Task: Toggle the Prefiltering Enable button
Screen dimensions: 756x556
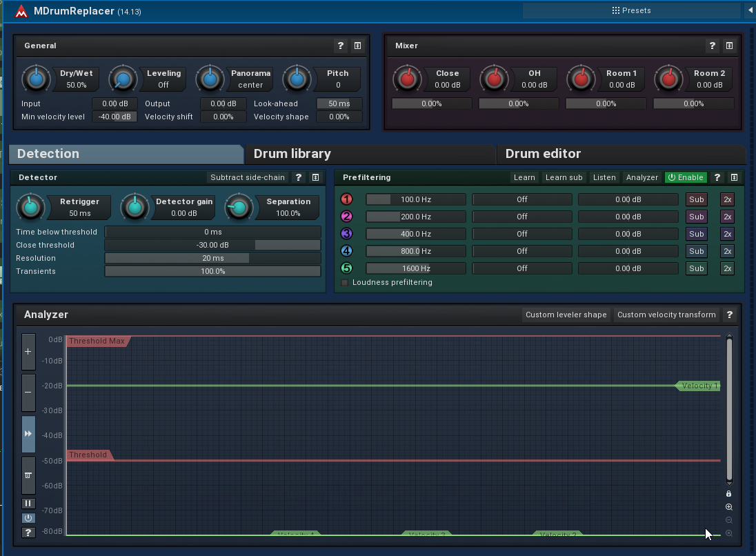Action: 686,177
